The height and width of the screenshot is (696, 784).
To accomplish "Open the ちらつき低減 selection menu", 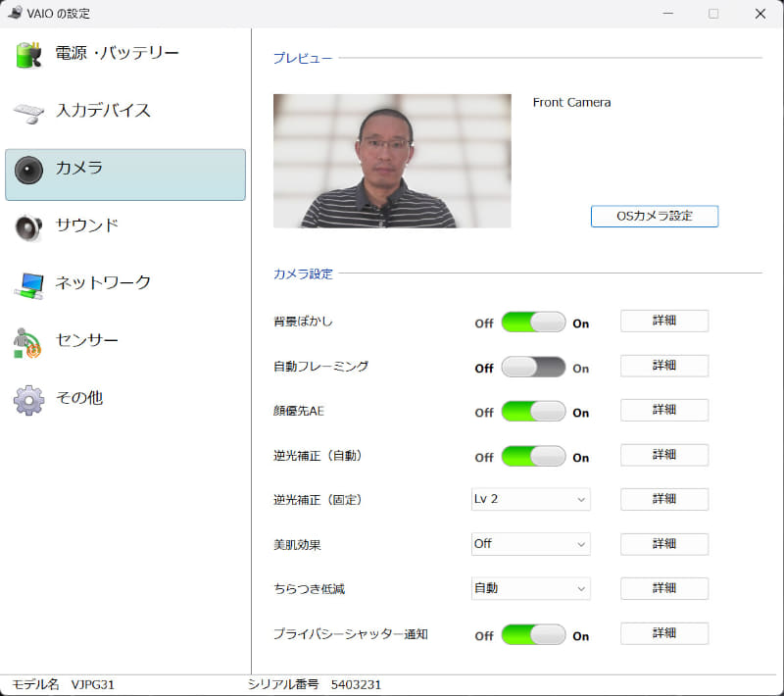I will pyautogui.click(x=530, y=589).
